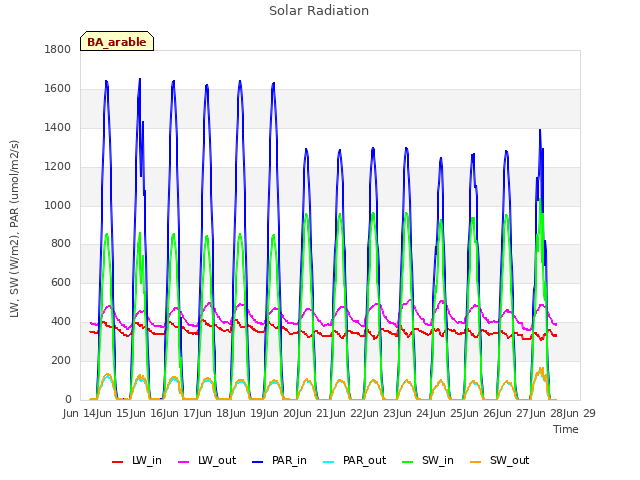Click the BA_arable annotation box

117,41
